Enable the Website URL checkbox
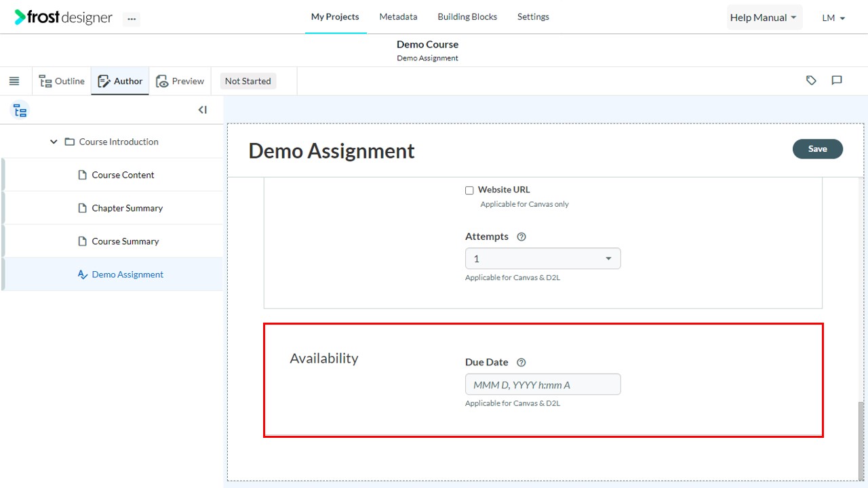 pyautogui.click(x=469, y=190)
